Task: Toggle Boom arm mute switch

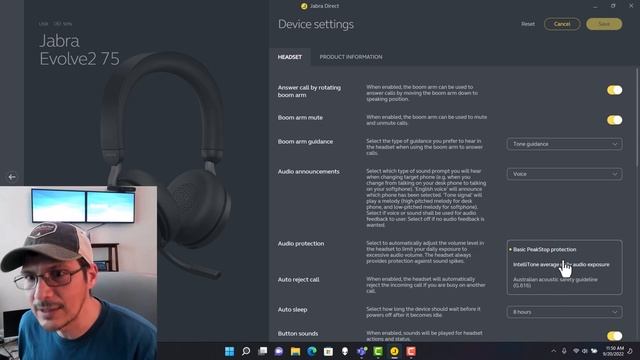Action: [x=614, y=120]
